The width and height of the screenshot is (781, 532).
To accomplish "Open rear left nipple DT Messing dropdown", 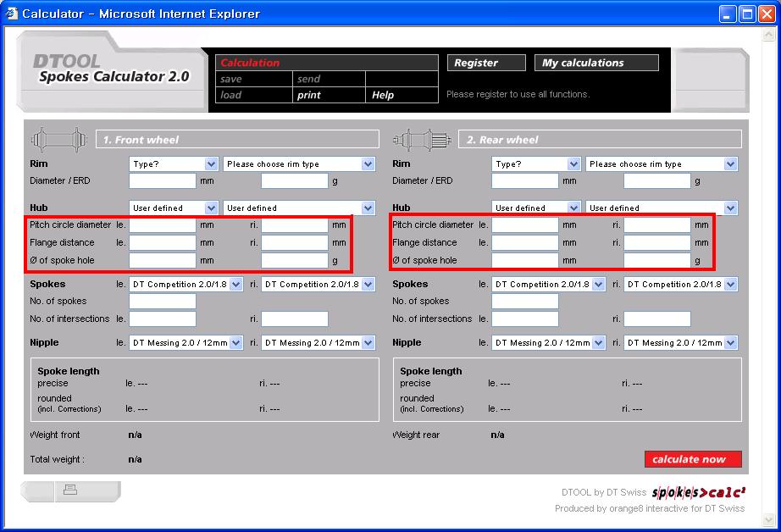I will click(549, 343).
